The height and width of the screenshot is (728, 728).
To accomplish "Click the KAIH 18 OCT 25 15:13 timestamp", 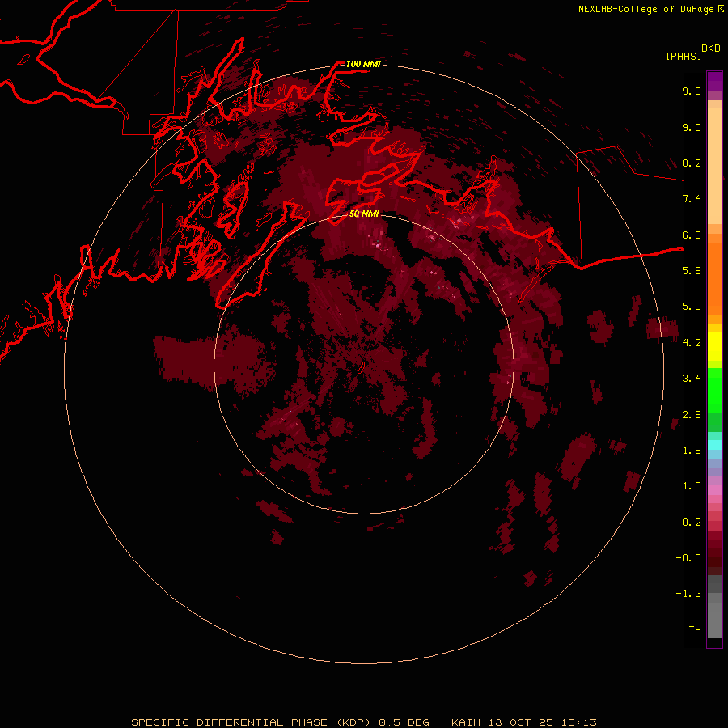I will tap(523, 722).
